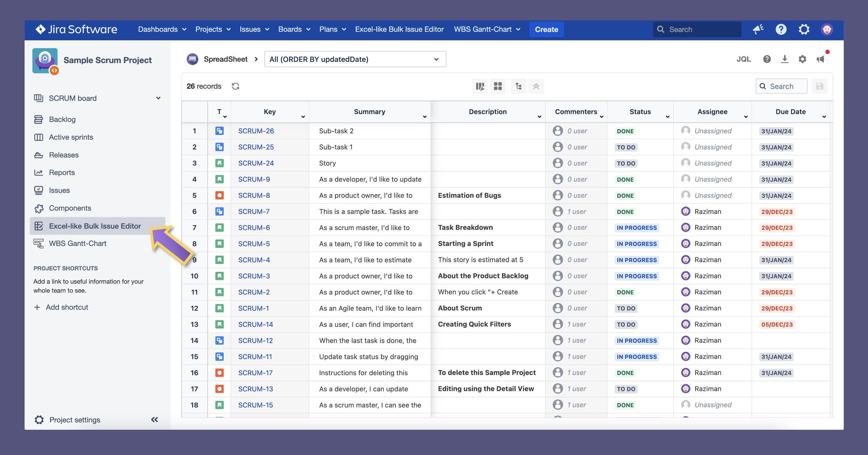
Task: Open the JQL editor
Action: (744, 59)
